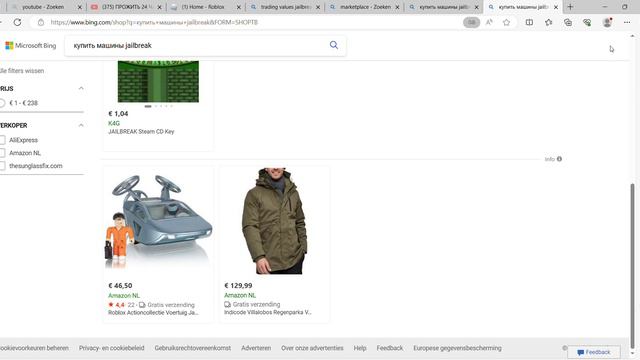The image size is (640, 360).
Task: Open Cookievoorkeuren beheren footer link
Action: point(34,348)
